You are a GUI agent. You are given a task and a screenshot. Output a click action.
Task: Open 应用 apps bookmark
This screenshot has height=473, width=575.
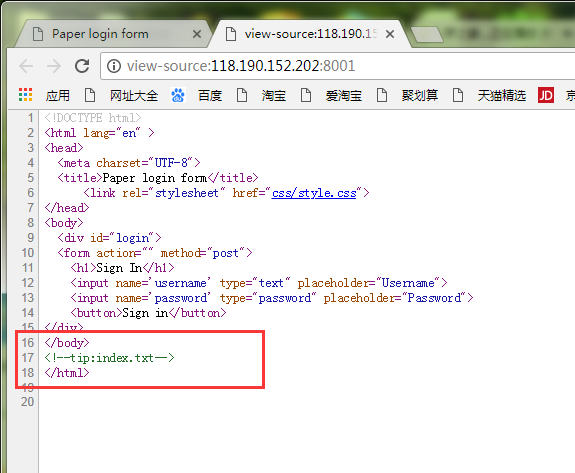pos(58,95)
